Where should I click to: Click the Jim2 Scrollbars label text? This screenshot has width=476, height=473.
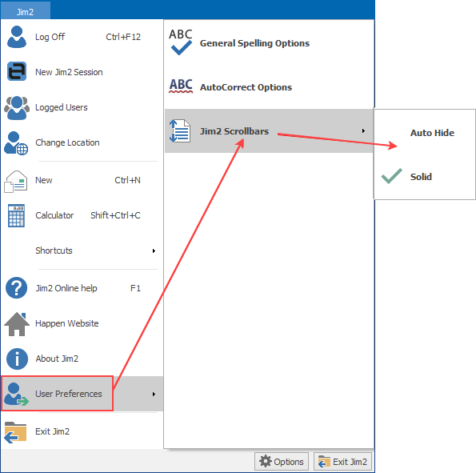click(x=234, y=131)
